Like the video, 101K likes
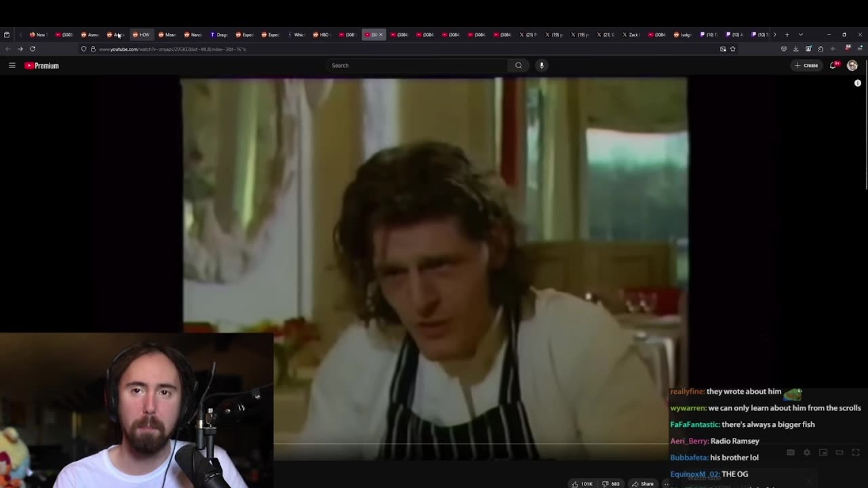The height and width of the screenshot is (488, 868). (x=582, y=484)
